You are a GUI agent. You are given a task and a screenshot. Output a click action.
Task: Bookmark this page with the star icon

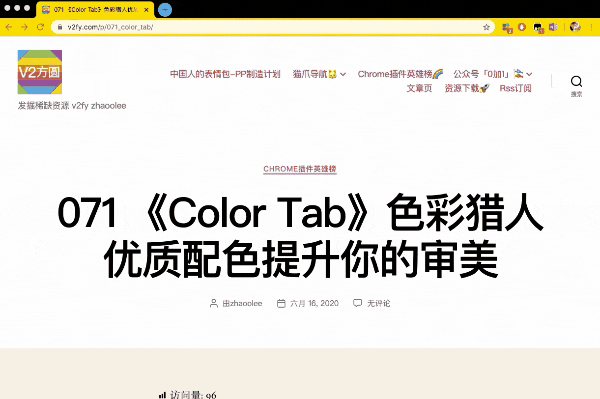(486, 27)
